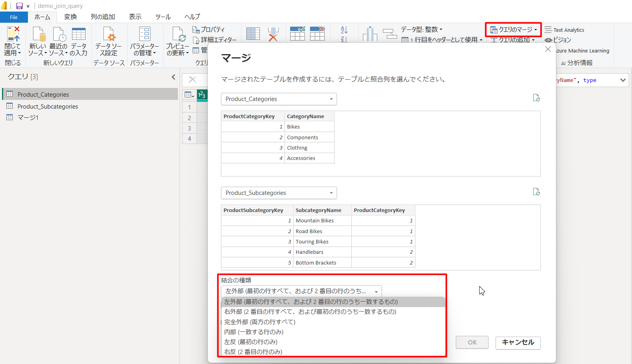
Task: Expand the Merge Queries (クエリのマージ) dropdown
Action: click(x=535, y=30)
